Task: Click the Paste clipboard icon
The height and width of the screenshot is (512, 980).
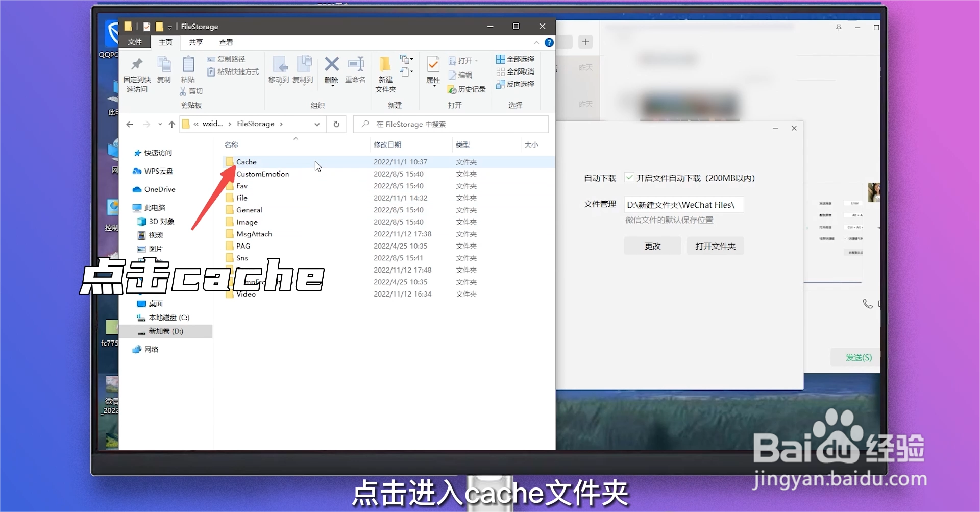Action: [x=188, y=64]
